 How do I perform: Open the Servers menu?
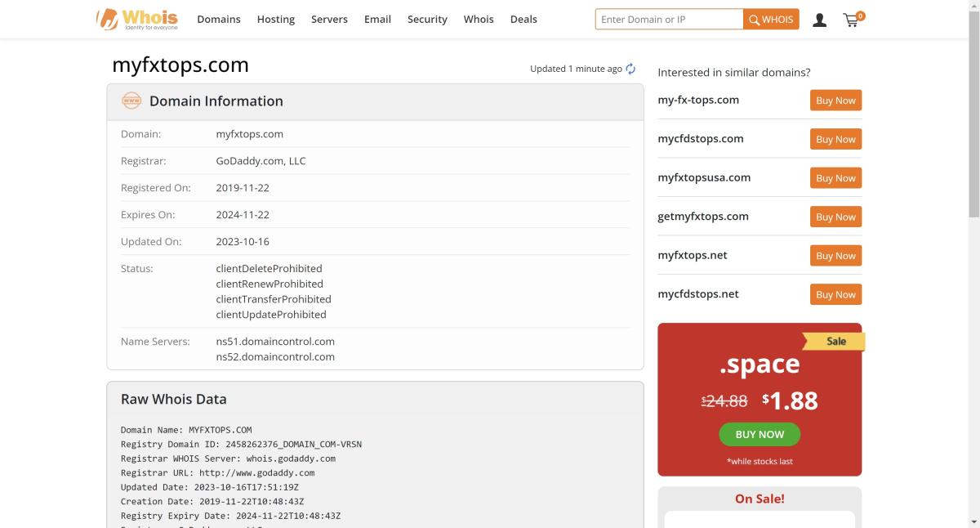329,20
